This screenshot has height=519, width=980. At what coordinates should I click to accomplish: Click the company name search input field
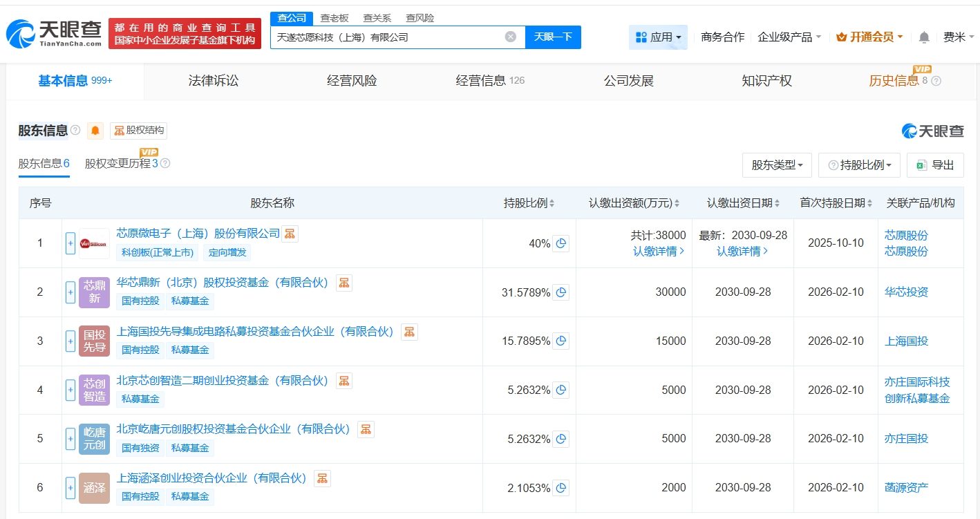tap(387, 37)
